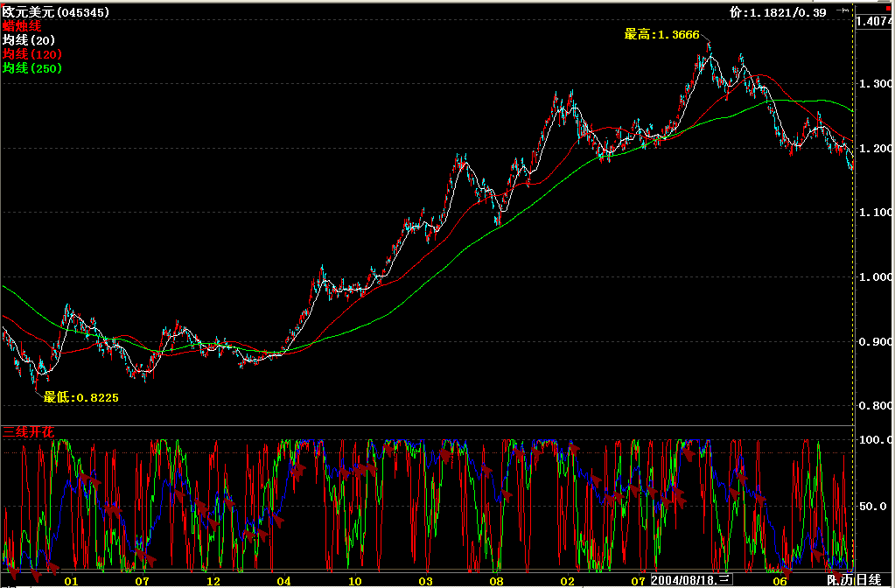Click the 均线(250) moving average label
895x588 pixels.
point(32,68)
